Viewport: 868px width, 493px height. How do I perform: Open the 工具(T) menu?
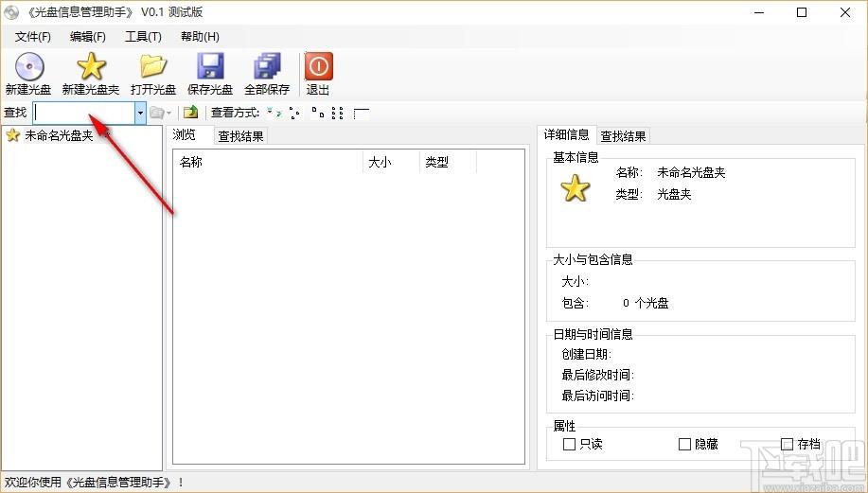tap(143, 37)
